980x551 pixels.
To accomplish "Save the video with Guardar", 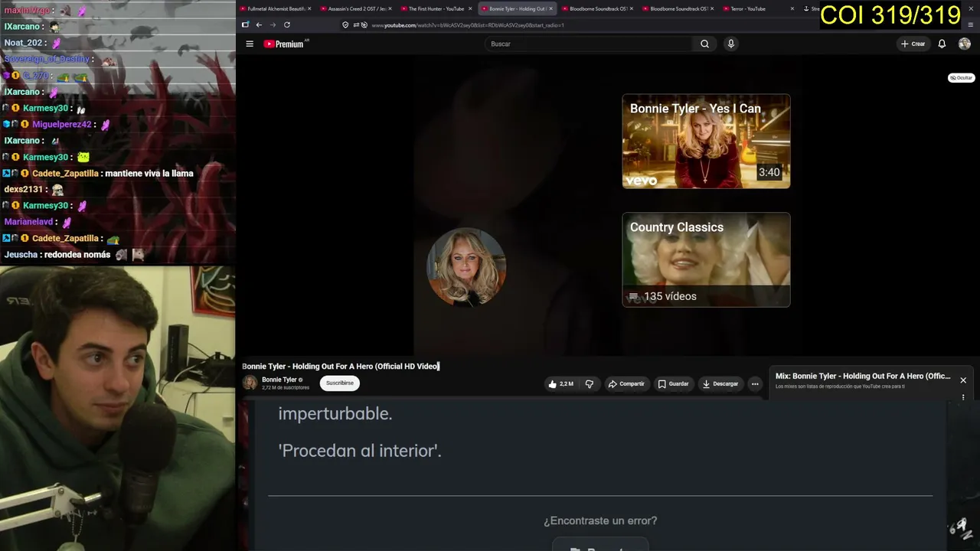I will click(674, 384).
